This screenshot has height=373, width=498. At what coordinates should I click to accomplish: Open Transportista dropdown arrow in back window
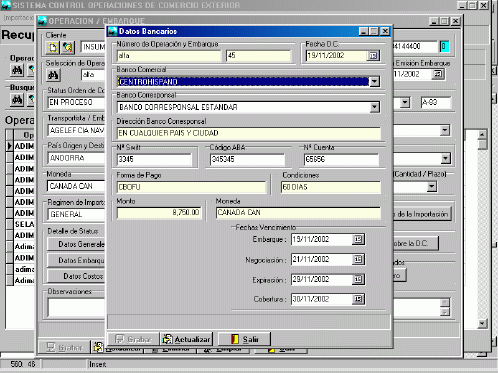(445, 130)
